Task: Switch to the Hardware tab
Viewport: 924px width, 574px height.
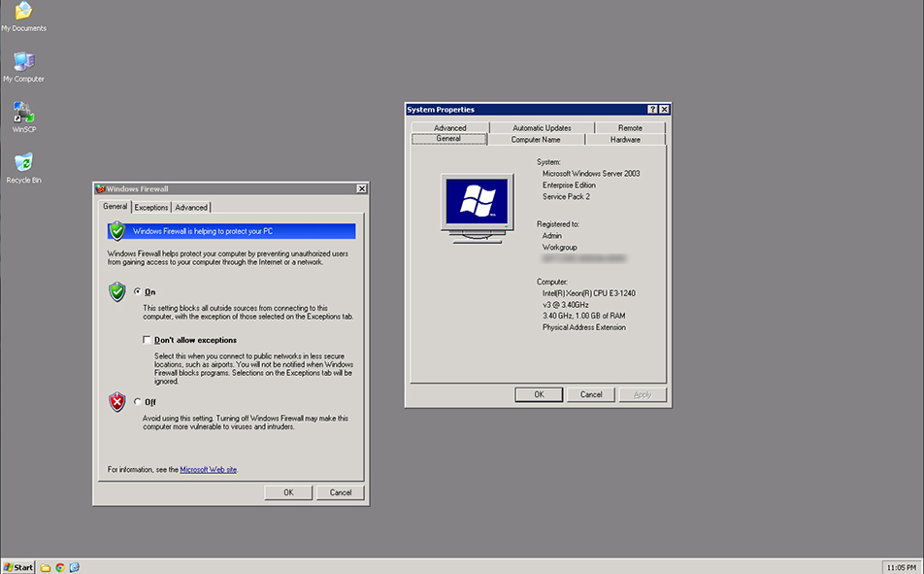Action: (x=625, y=140)
